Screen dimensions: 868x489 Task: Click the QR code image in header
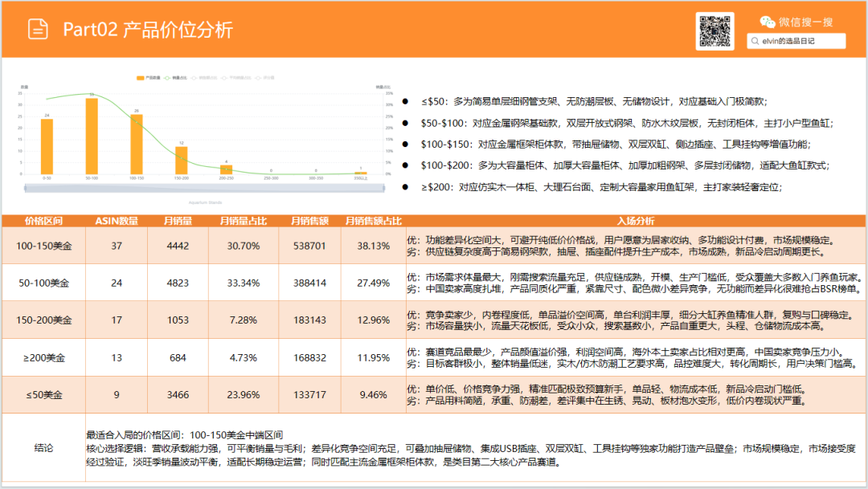pyautogui.click(x=714, y=31)
